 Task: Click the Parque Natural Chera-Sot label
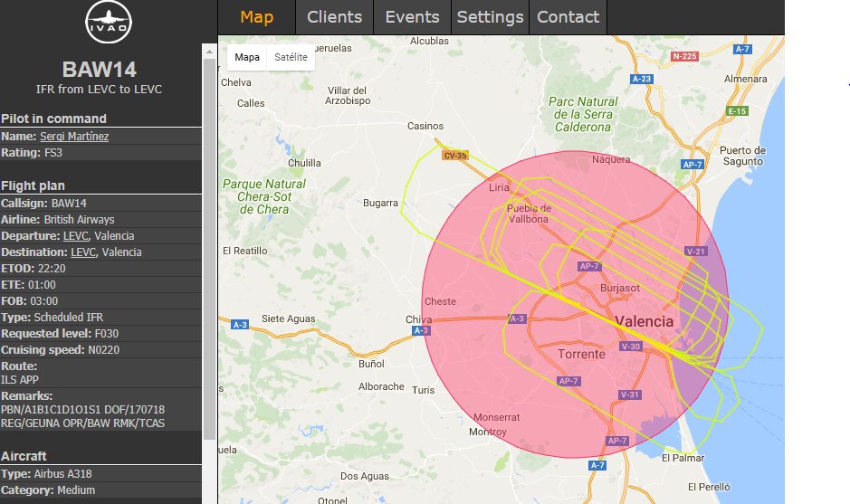[264, 196]
